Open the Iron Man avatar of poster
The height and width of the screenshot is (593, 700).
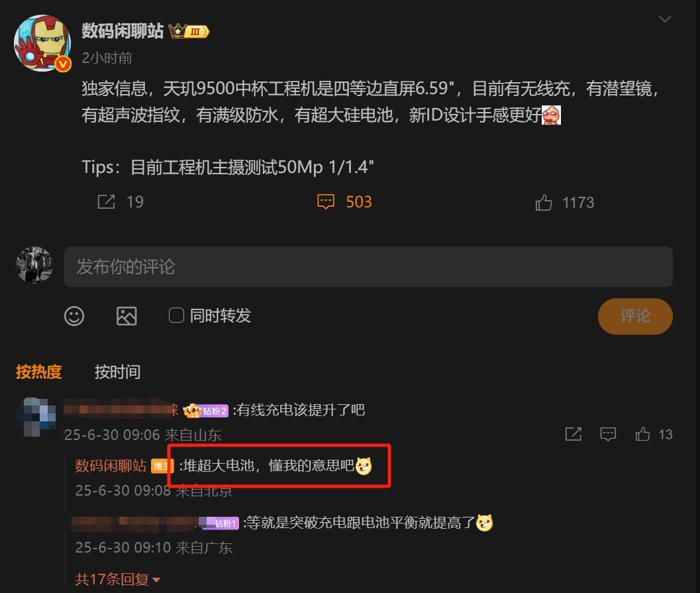(43, 43)
